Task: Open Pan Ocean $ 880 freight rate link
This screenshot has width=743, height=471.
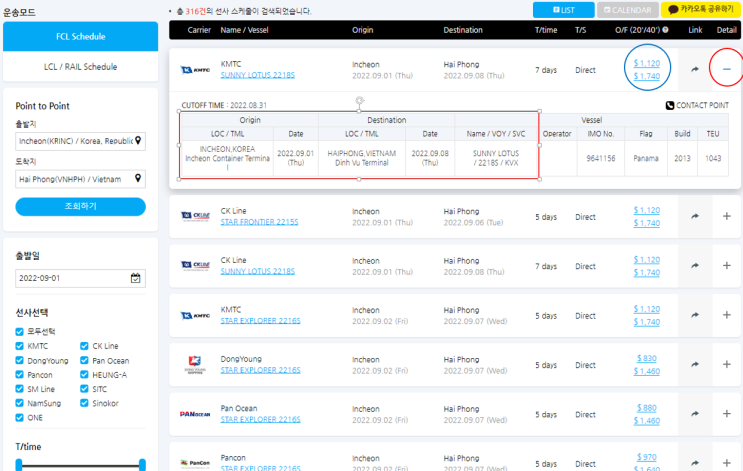Action: click(646, 408)
